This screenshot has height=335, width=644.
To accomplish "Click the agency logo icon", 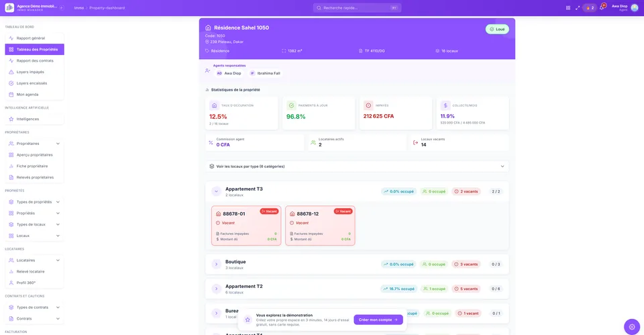I will click(x=9, y=8).
